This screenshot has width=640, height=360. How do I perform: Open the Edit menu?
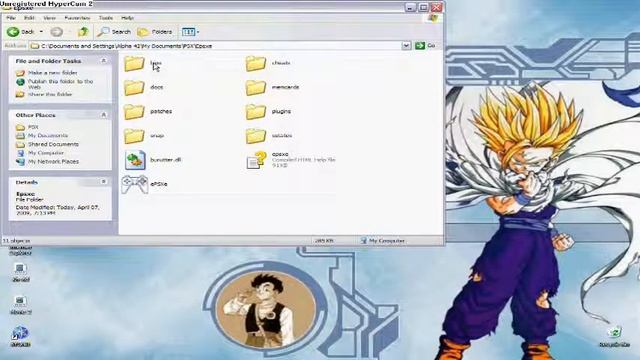pos(29,18)
